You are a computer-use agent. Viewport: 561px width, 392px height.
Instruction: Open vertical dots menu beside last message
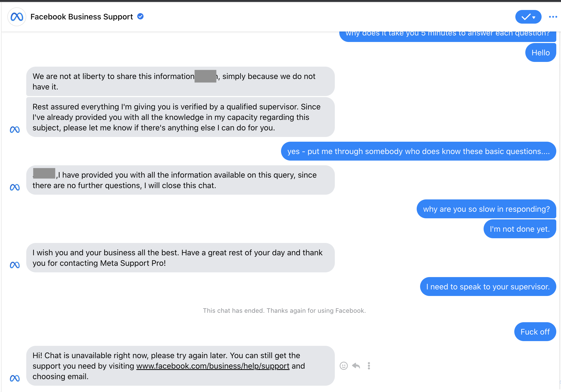369,366
